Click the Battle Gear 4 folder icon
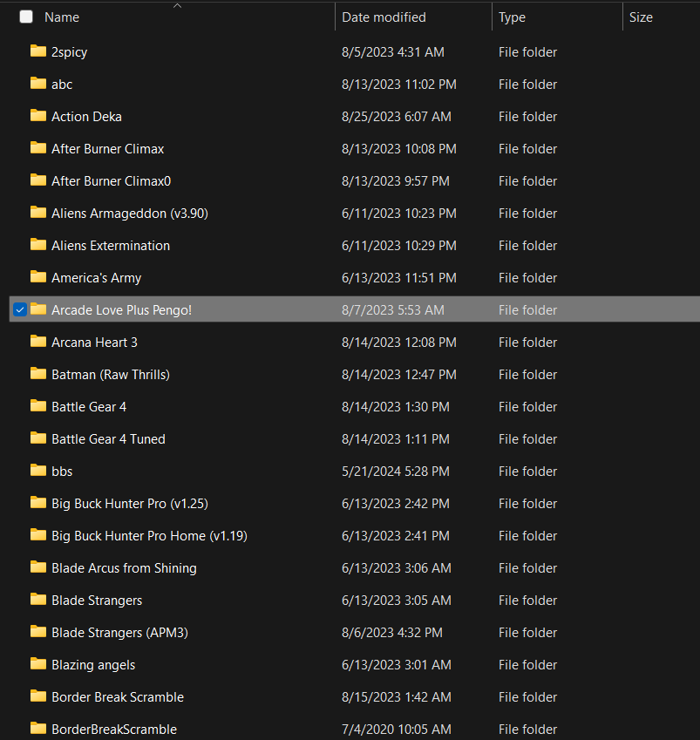The height and width of the screenshot is (740, 700). [38, 406]
